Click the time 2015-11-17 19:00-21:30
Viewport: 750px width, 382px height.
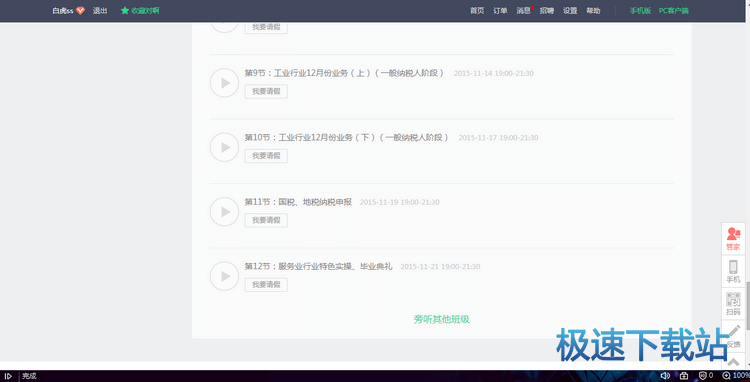pos(498,138)
